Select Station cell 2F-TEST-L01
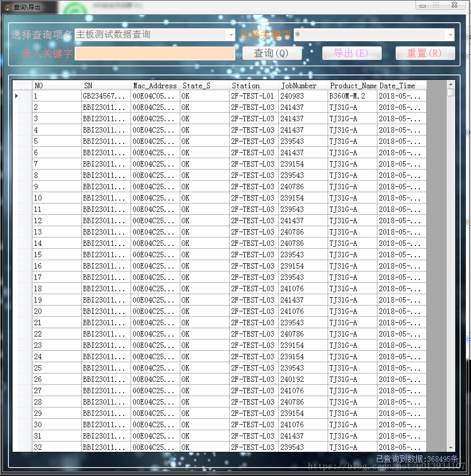 254,96
